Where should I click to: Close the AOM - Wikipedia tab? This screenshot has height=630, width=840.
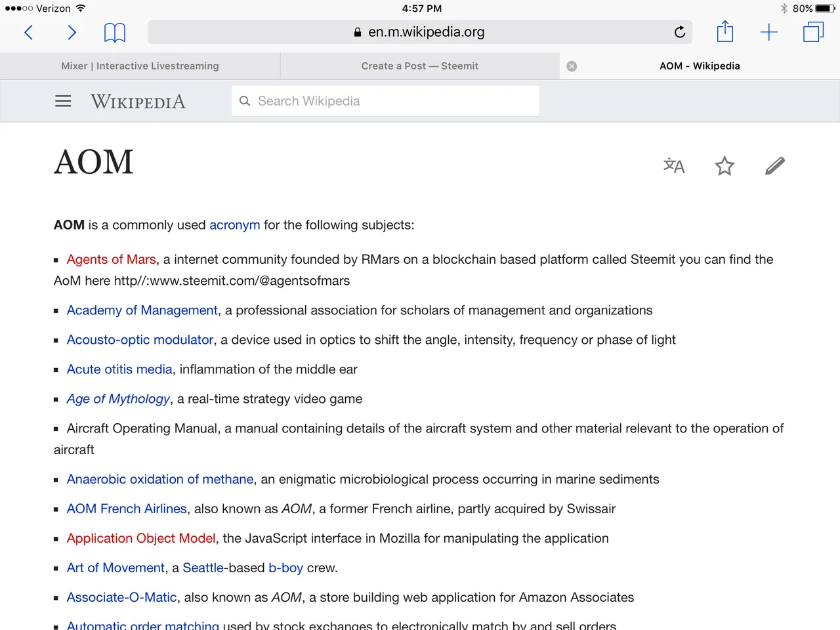coord(572,66)
